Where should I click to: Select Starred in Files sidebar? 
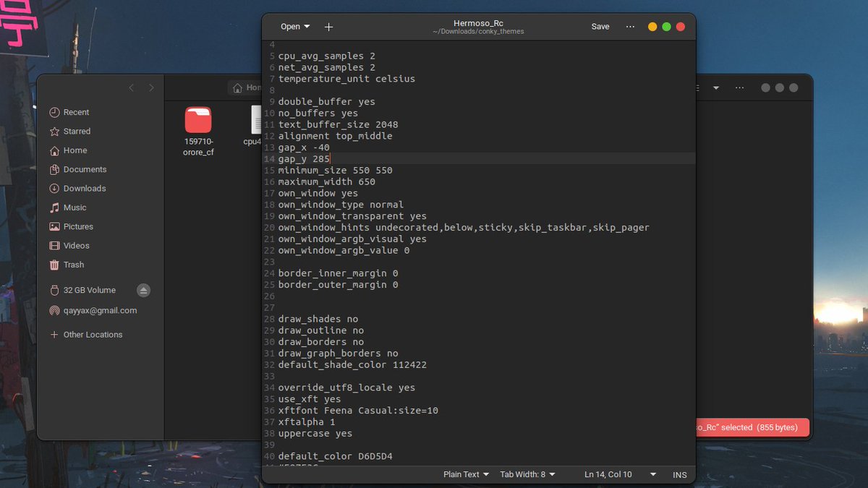point(77,132)
